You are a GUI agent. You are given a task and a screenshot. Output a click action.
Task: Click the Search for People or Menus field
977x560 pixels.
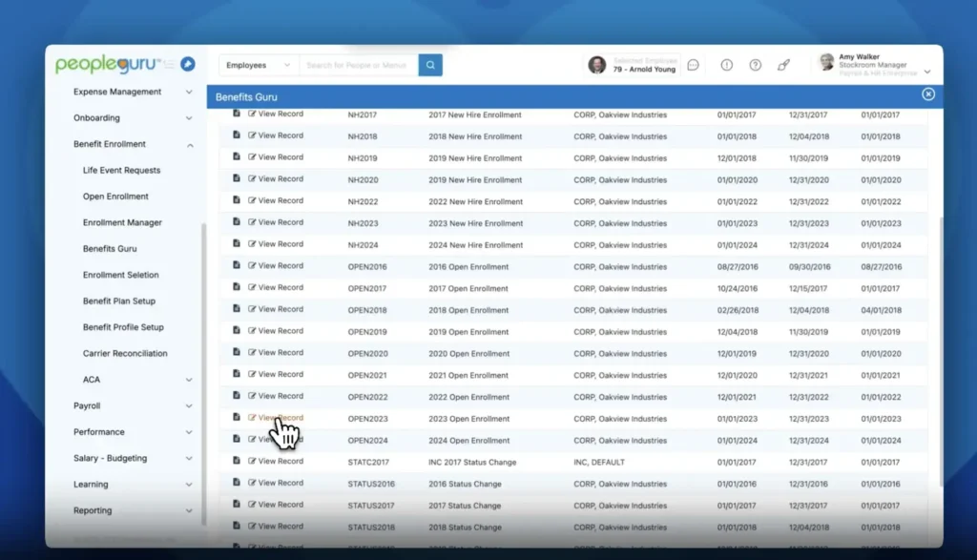coord(358,65)
